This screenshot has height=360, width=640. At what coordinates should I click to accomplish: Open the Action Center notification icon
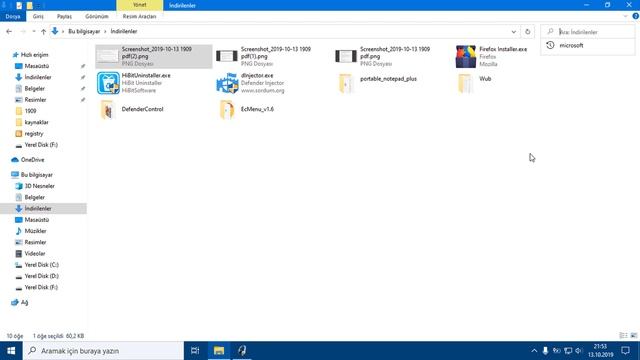[626, 351]
